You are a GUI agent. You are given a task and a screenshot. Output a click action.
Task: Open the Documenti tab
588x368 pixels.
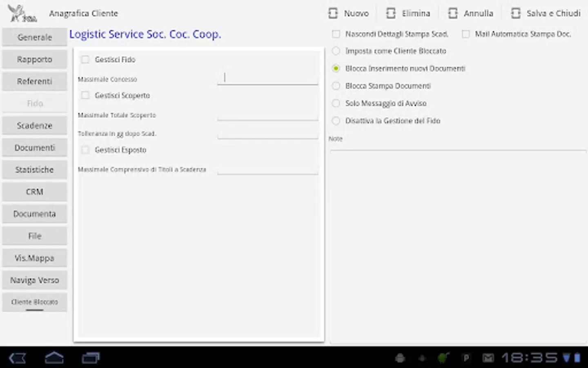pyautogui.click(x=35, y=148)
